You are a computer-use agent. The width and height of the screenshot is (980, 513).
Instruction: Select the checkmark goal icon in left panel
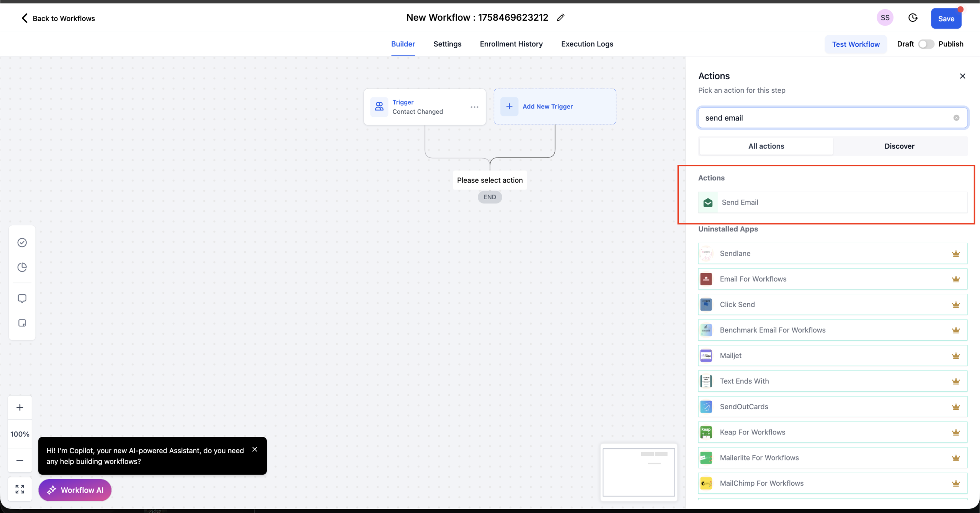click(x=22, y=243)
